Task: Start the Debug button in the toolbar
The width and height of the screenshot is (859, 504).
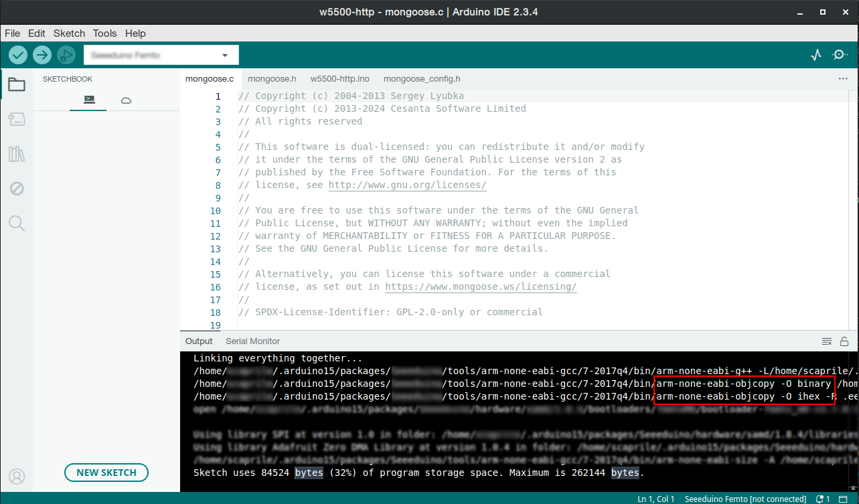Action: [66, 55]
